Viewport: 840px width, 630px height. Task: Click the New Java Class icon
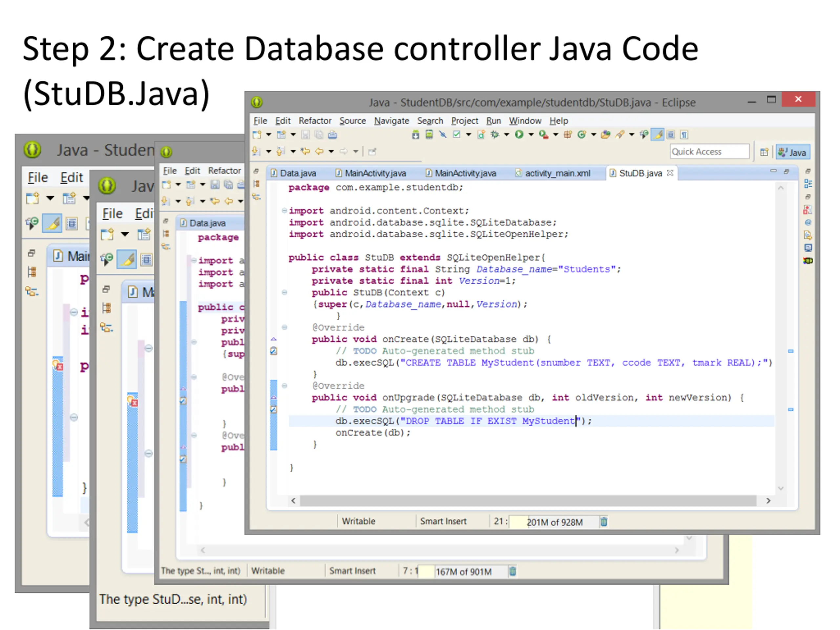click(581, 135)
